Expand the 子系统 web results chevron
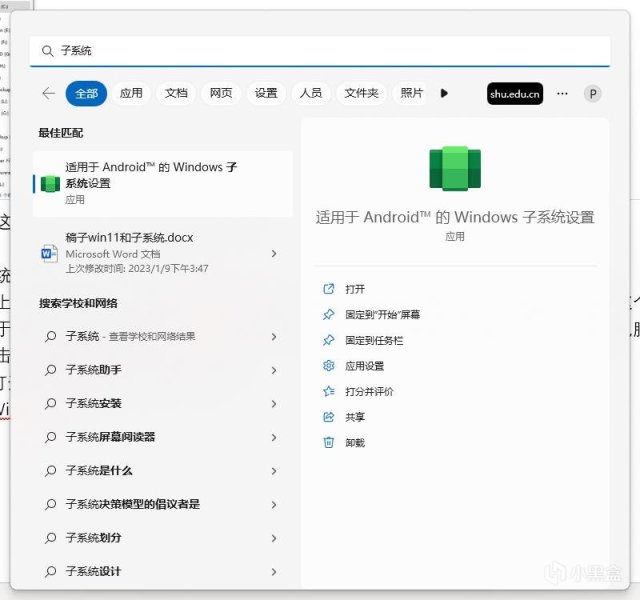Image resolution: width=640 pixels, height=600 pixels. point(274,337)
